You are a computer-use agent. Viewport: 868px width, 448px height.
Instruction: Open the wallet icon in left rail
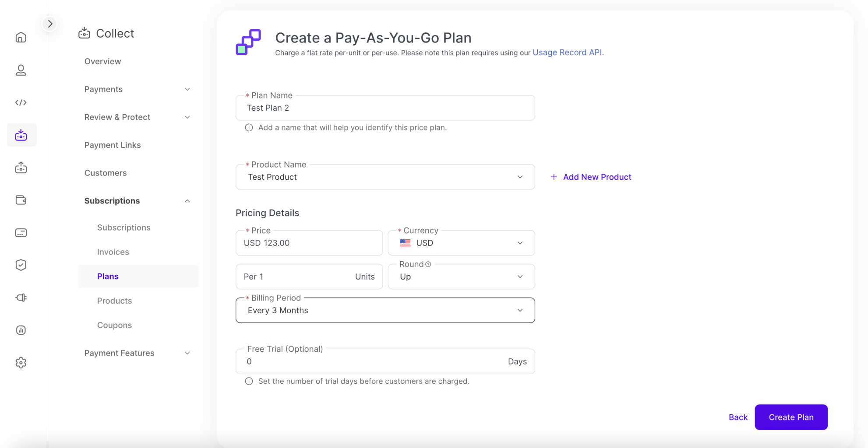pos(21,200)
